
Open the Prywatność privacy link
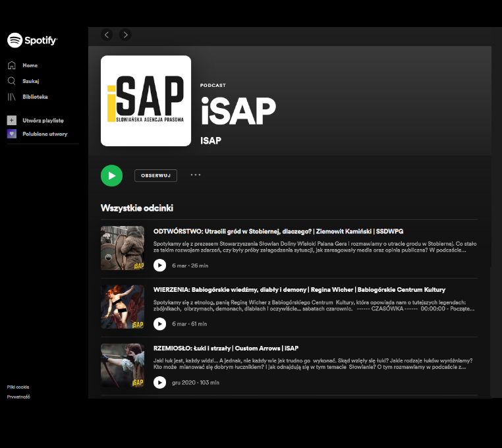tap(18, 397)
